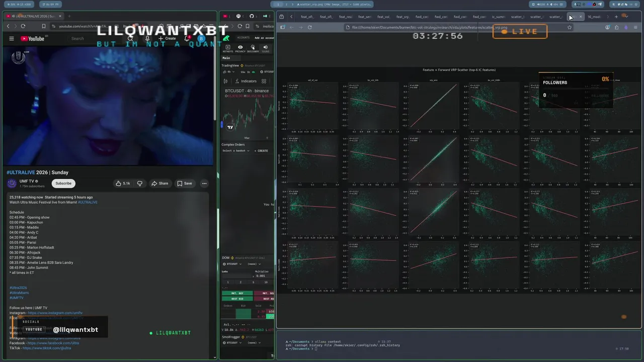The height and width of the screenshot is (362, 644).
Task: Click the BEST BID button
Action: pos(237,299)
